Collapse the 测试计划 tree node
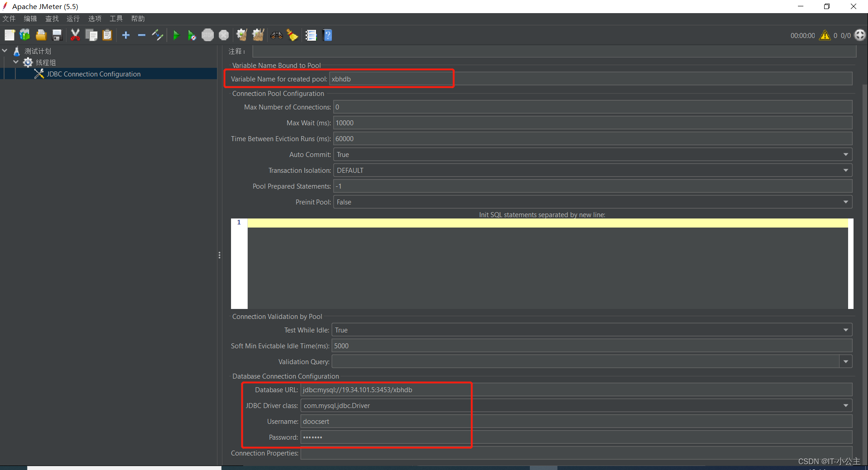Screen dimensions: 868x470 coord(5,51)
